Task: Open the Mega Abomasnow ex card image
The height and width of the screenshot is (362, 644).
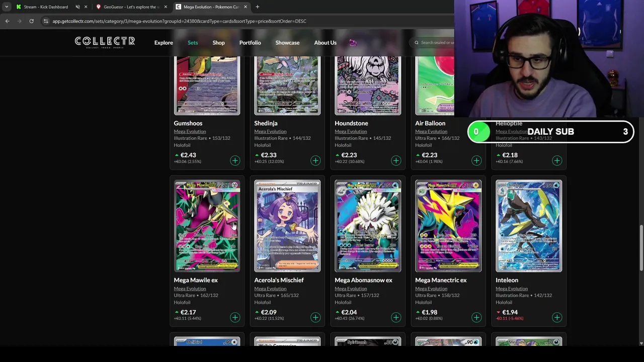Action: coord(368,226)
